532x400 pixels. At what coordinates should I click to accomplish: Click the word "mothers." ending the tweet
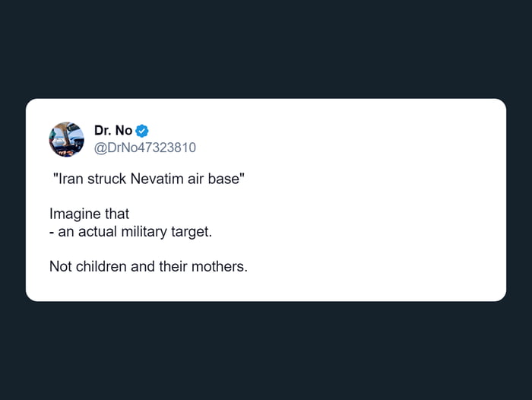point(220,267)
